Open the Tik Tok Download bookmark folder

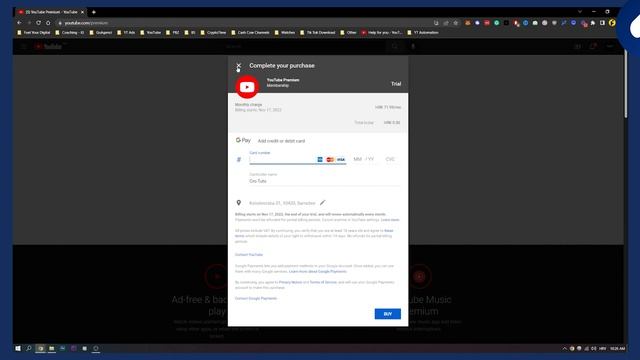click(318, 32)
